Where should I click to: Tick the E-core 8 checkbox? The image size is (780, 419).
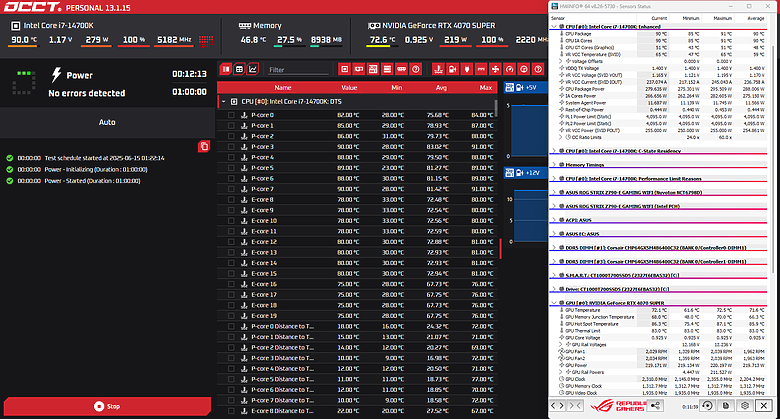click(231, 200)
